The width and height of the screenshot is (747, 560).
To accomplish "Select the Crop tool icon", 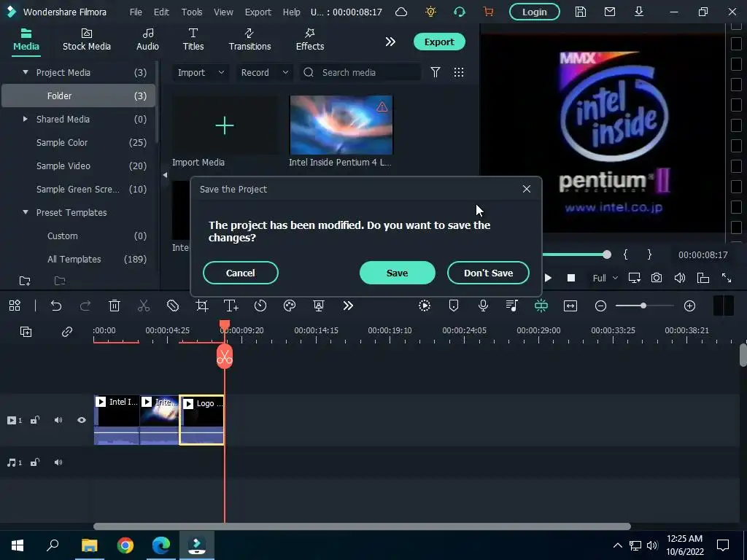I will click(202, 306).
